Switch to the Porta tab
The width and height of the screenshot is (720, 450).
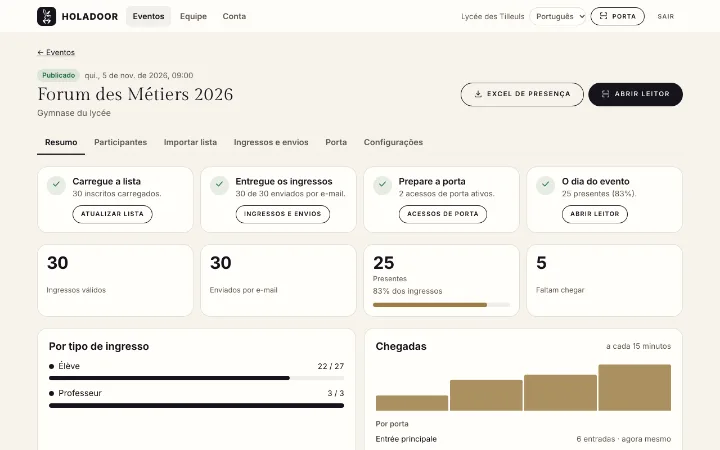(336, 142)
